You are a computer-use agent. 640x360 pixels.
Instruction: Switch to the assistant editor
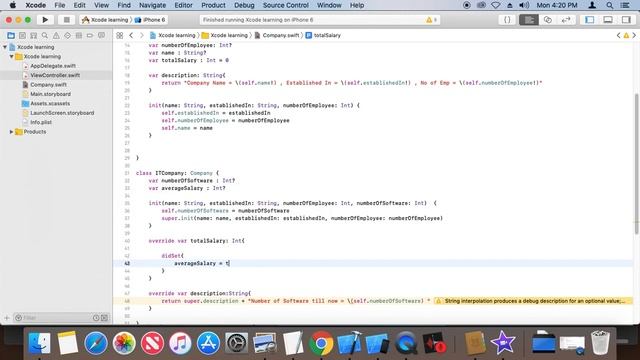[548, 20]
